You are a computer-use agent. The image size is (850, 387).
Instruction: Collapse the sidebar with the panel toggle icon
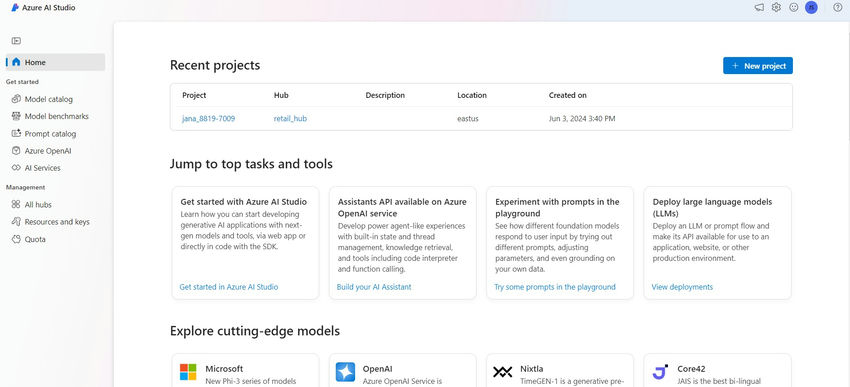click(16, 41)
